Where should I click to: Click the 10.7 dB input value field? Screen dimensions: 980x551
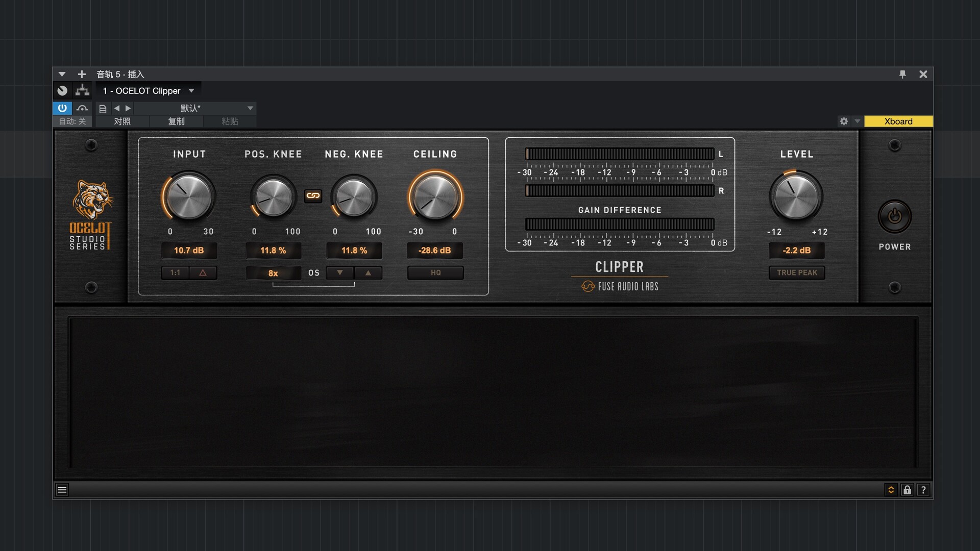coord(189,251)
